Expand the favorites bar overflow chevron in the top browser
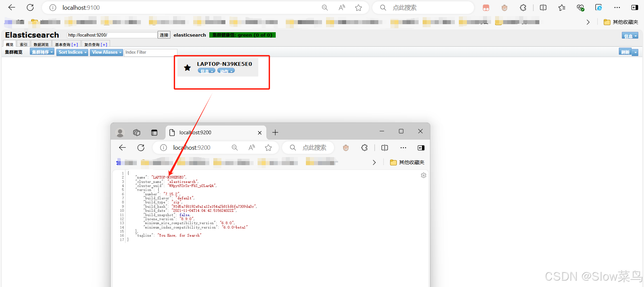The height and width of the screenshot is (287, 644). point(588,22)
